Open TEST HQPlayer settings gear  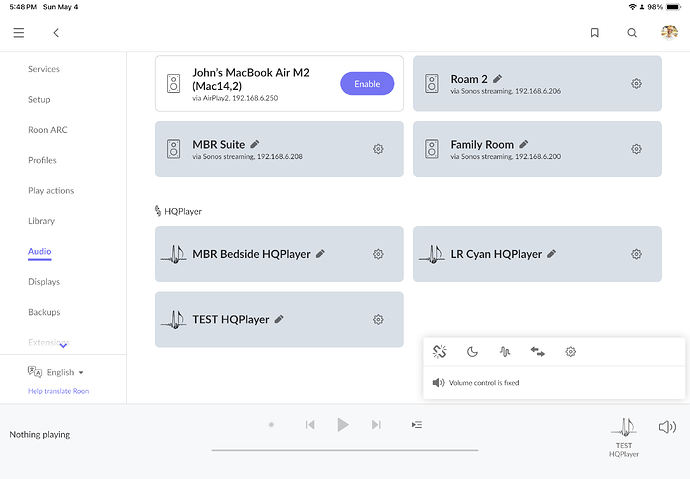click(378, 320)
